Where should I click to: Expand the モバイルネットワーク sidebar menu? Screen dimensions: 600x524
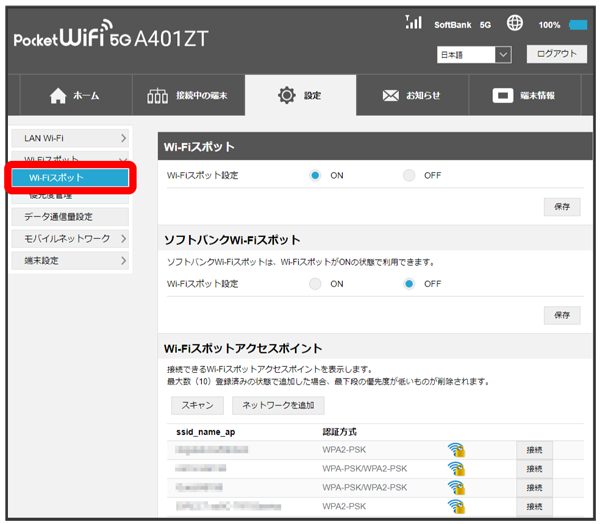pyautogui.click(x=75, y=239)
